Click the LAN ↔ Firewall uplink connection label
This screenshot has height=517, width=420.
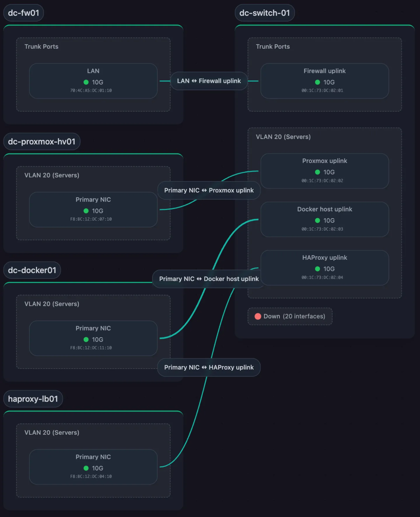209,81
